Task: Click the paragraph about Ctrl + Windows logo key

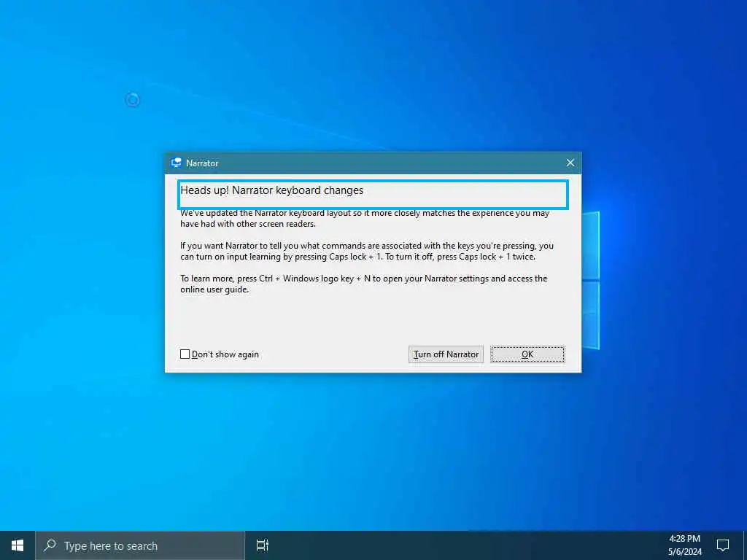Action: (x=363, y=284)
